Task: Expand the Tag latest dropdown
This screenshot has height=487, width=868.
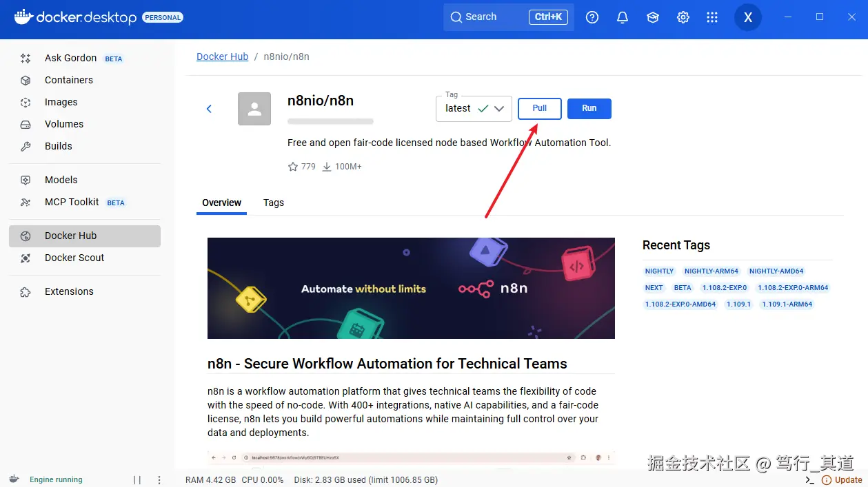Action: (474, 109)
